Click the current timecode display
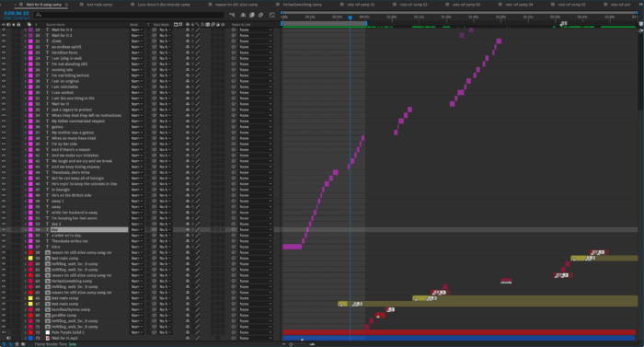Screen dimensions: 644x347 point(16,13)
